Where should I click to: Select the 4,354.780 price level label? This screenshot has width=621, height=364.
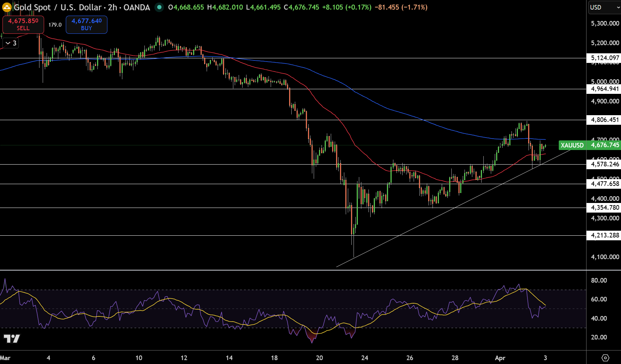tap(604, 208)
